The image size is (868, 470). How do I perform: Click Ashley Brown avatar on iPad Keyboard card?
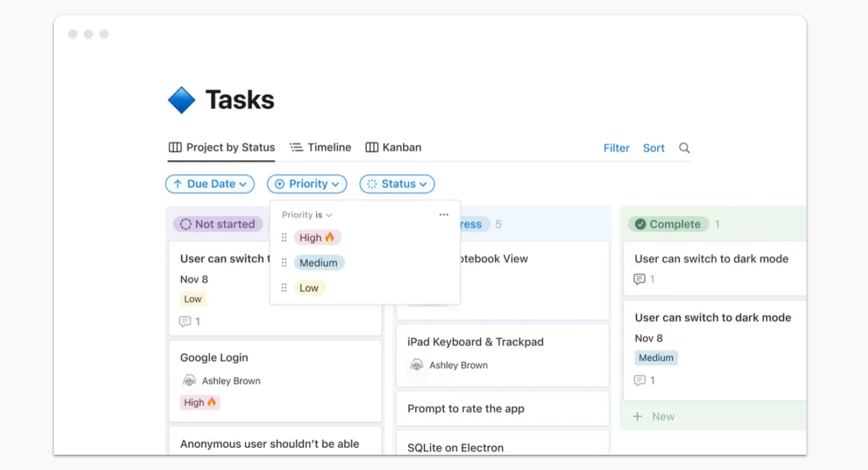416,365
